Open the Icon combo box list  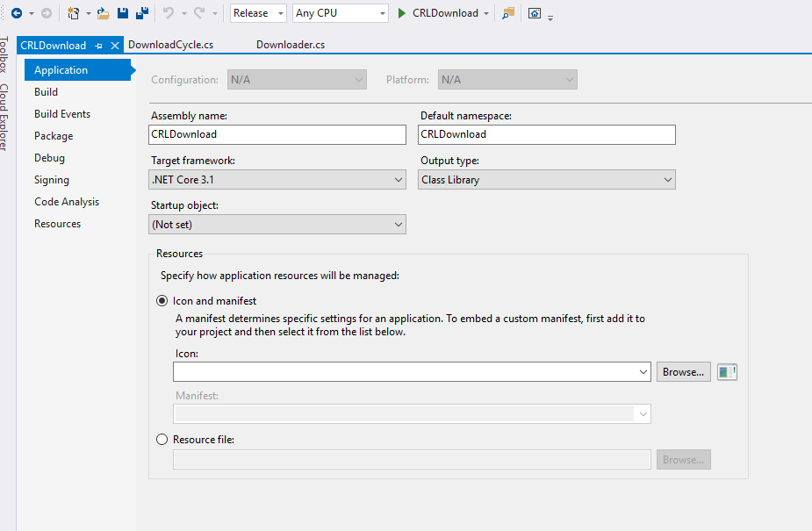[643, 372]
